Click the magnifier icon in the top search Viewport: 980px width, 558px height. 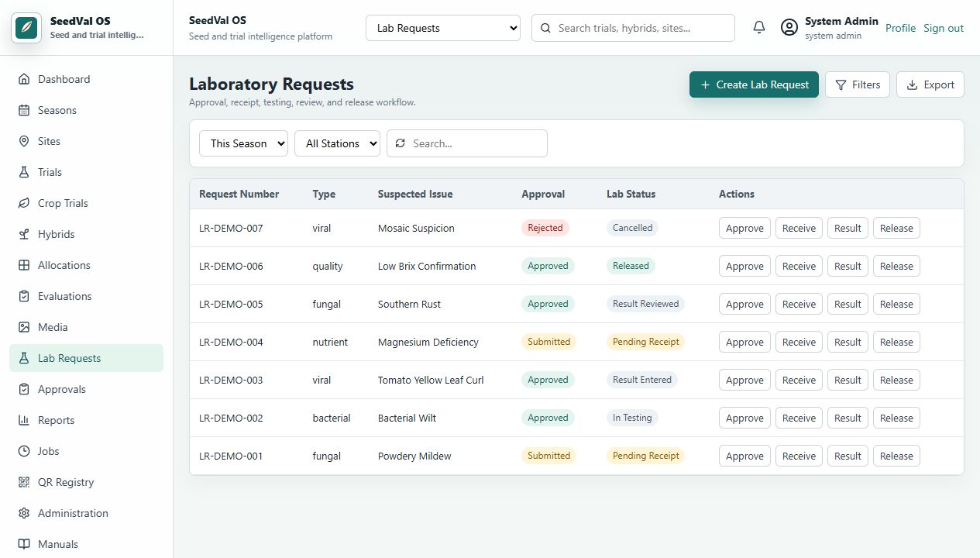pyautogui.click(x=545, y=28)
